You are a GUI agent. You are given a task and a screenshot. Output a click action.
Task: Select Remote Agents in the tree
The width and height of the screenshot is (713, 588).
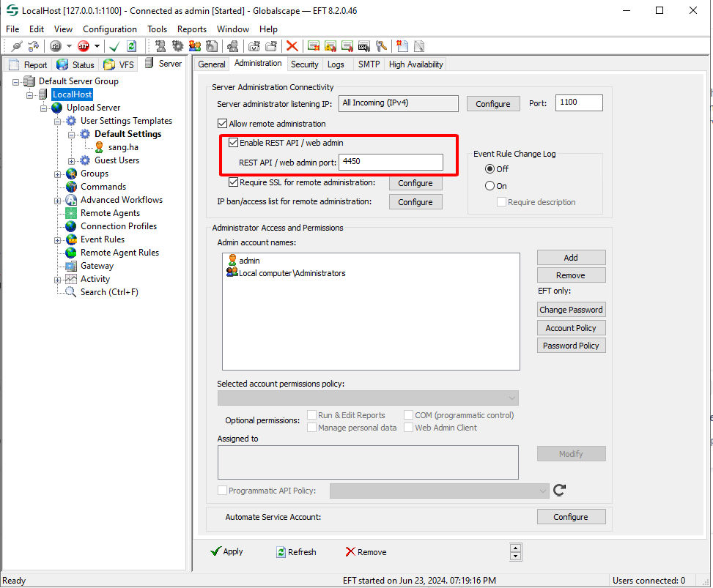pyautogui.click(x=110, y=213)
